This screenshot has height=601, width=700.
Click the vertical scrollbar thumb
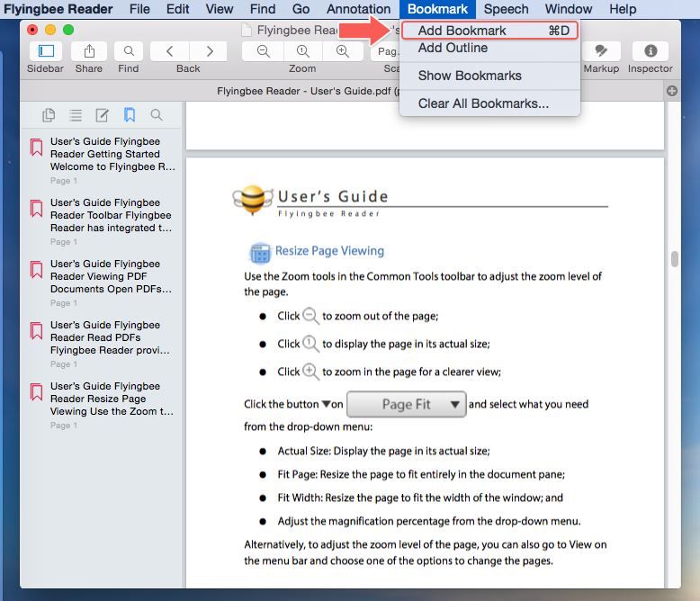point(675,259)
